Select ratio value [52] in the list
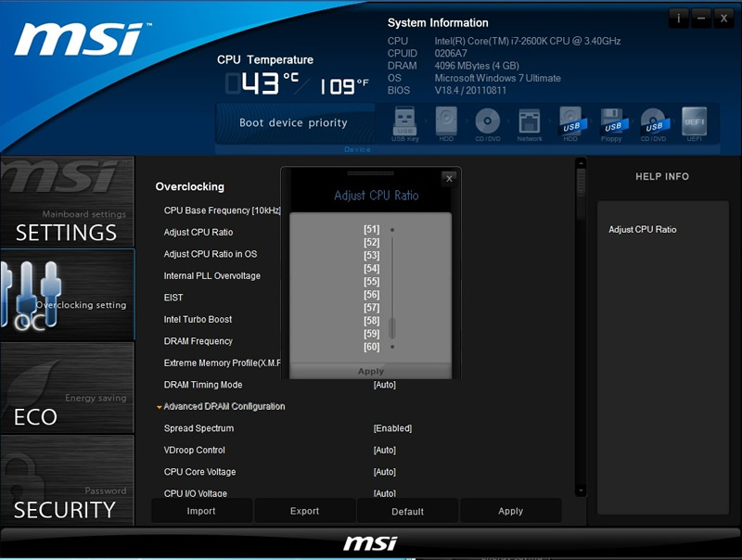The image size is (742, 560). (x=372, y=243)
